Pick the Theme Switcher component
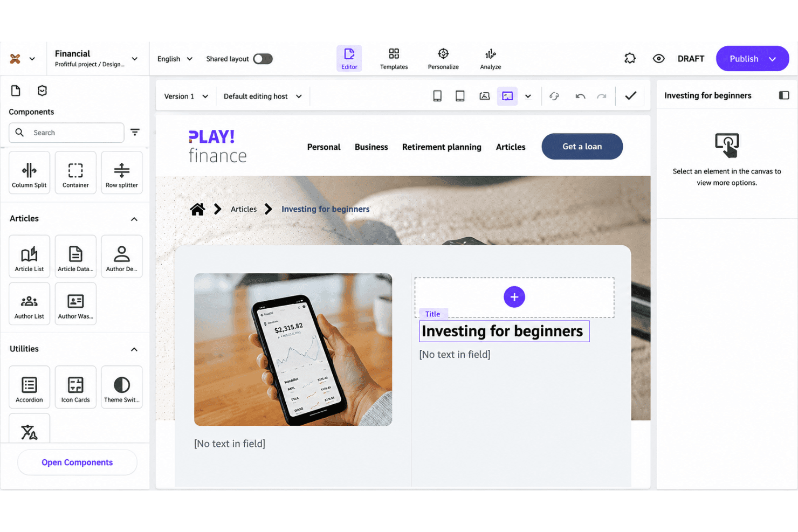Screen dimensions: 798x532 click(122, 388)
